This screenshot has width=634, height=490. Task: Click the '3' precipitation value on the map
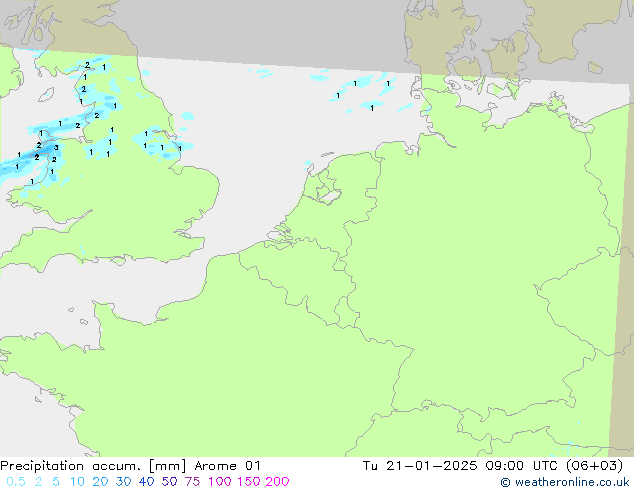click(56, 148)
